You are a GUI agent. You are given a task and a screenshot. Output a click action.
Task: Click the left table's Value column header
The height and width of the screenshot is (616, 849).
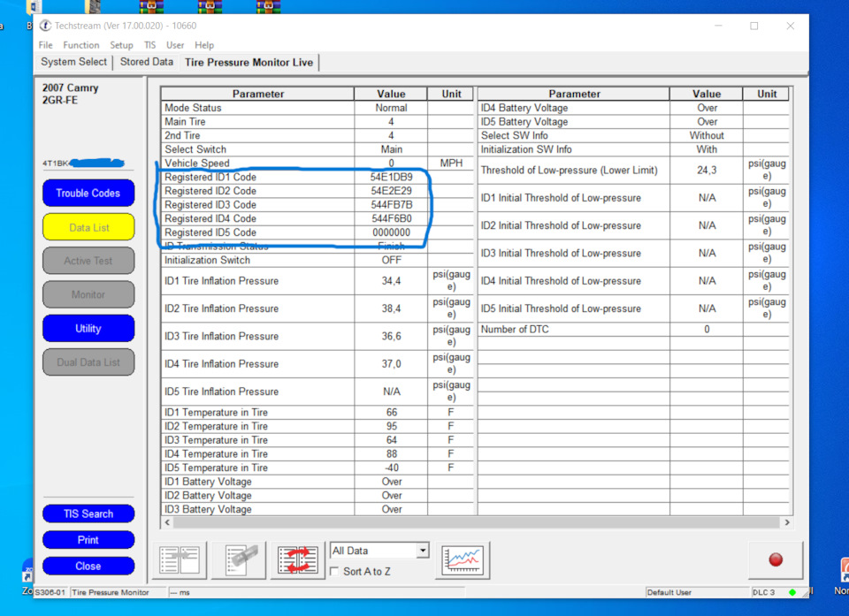click(x=391, y=94)
